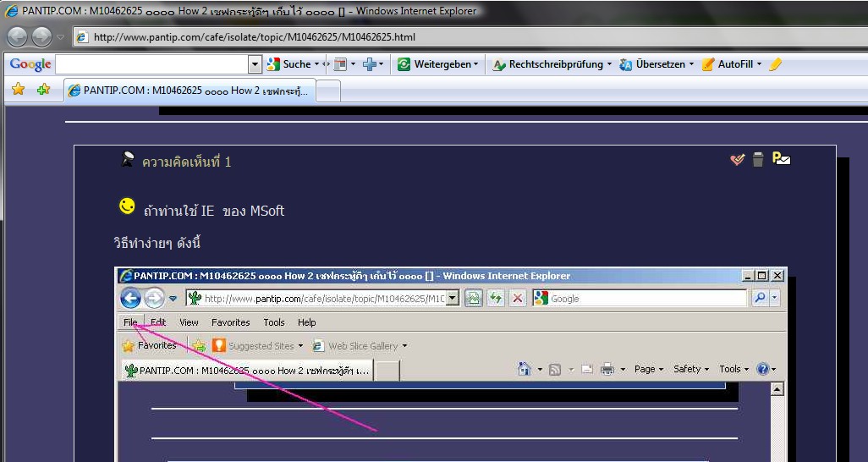
Task: Open the Safety dropdown in embedded command bar
Action: (691, 369)
